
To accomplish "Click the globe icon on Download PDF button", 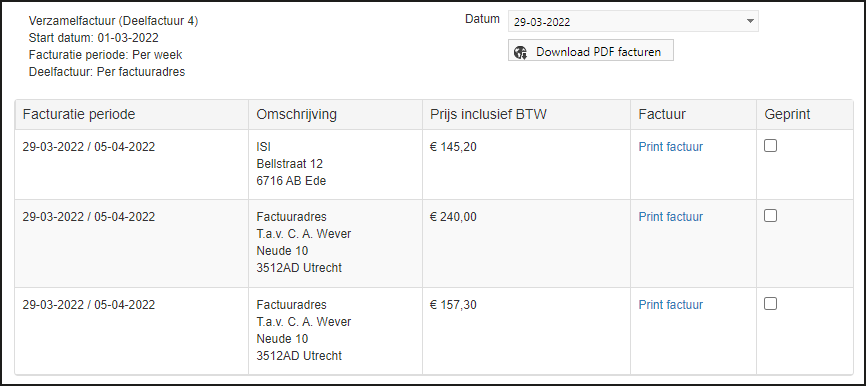I will click(520, 52).
